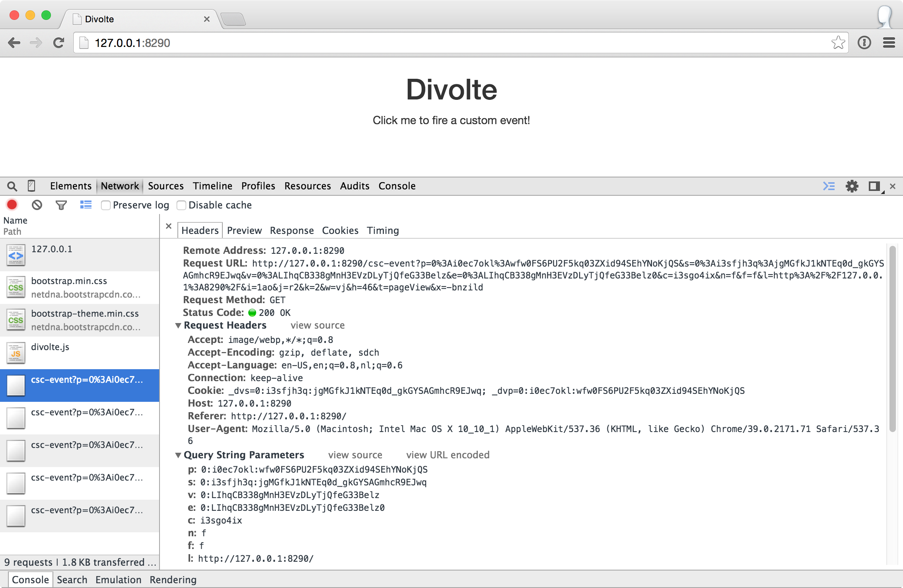Hide the console drawer

[829, 186]
